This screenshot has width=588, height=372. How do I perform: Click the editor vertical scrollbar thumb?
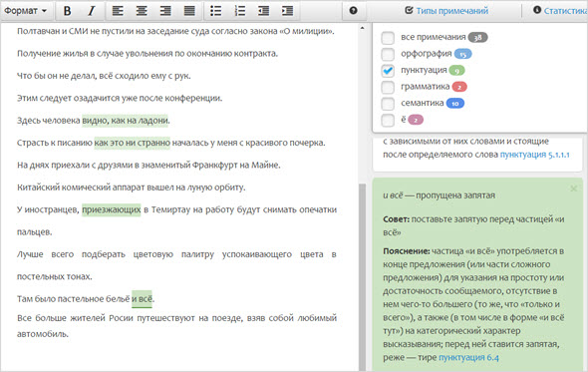[x=362, y=277]
